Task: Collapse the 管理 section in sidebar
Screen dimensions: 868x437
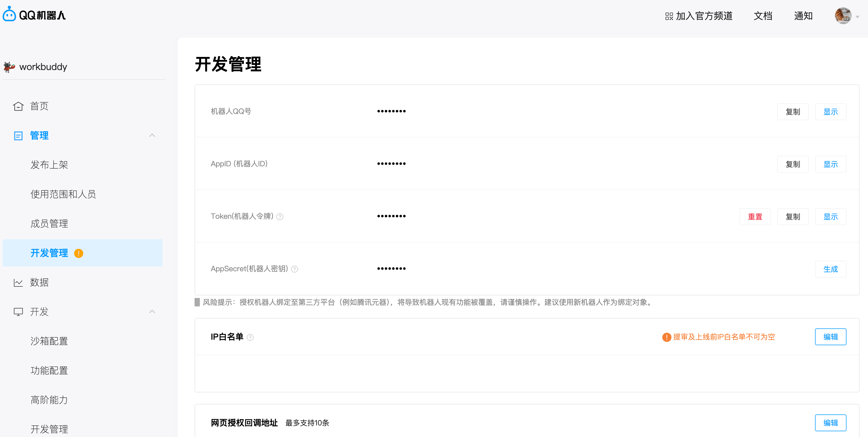Action: pos(152,135)
